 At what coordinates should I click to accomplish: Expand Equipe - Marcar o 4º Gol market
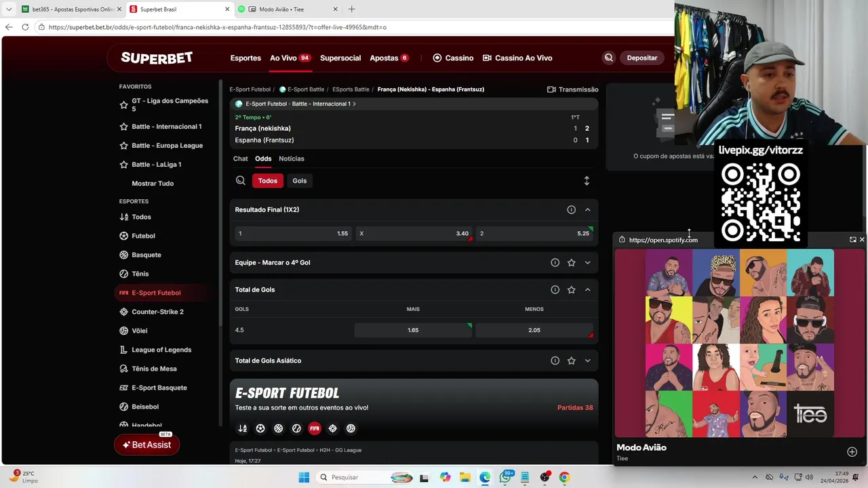(587, 262)
